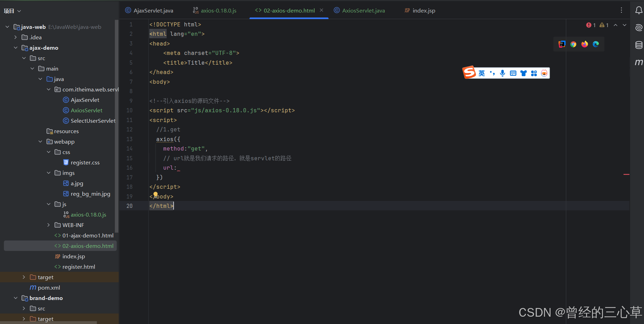Go to next highlighted error arrow
This screenshot has height=324, width=644.
tap(625, 25)
